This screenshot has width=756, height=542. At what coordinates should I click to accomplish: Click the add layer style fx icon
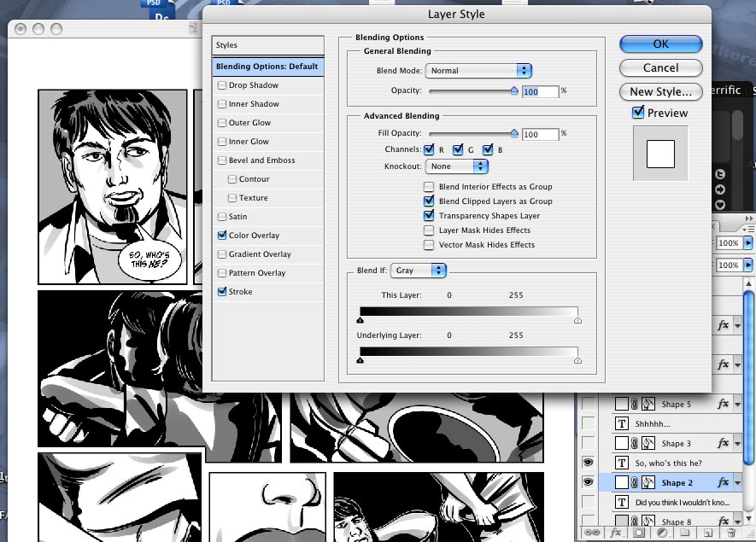click(613, 533)
